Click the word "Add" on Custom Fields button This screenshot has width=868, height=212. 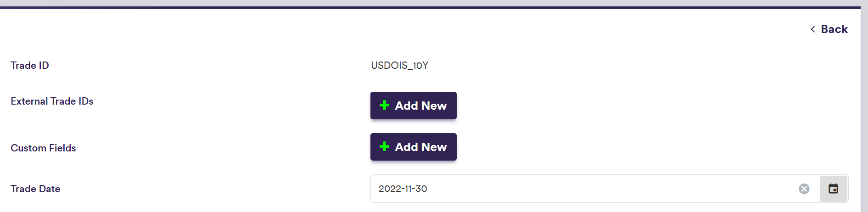click(406, 147)
